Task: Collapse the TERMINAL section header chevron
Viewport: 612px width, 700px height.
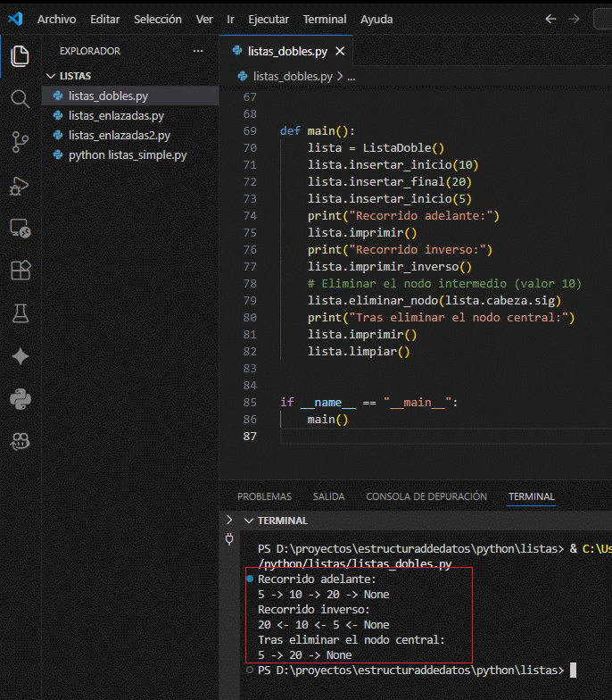Action: click(x=248, y=521)
